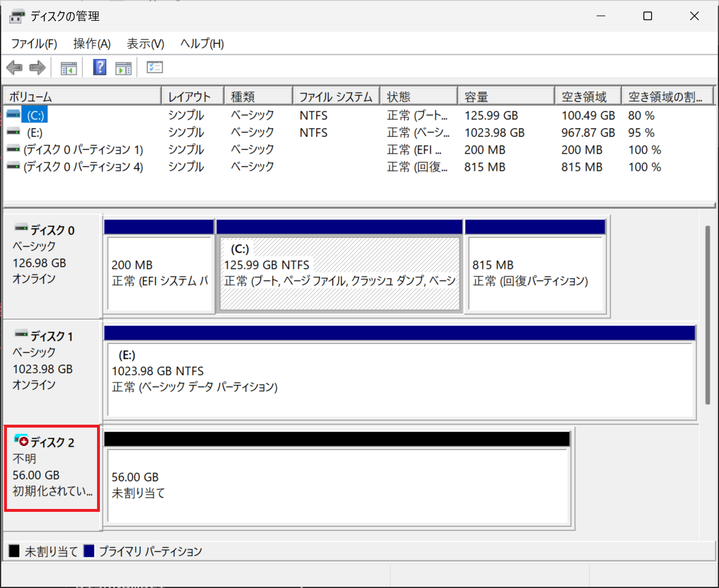This screenshot has height=588, width=719.
Task: Sort by the 容量 column header
Action: point(506,96)
